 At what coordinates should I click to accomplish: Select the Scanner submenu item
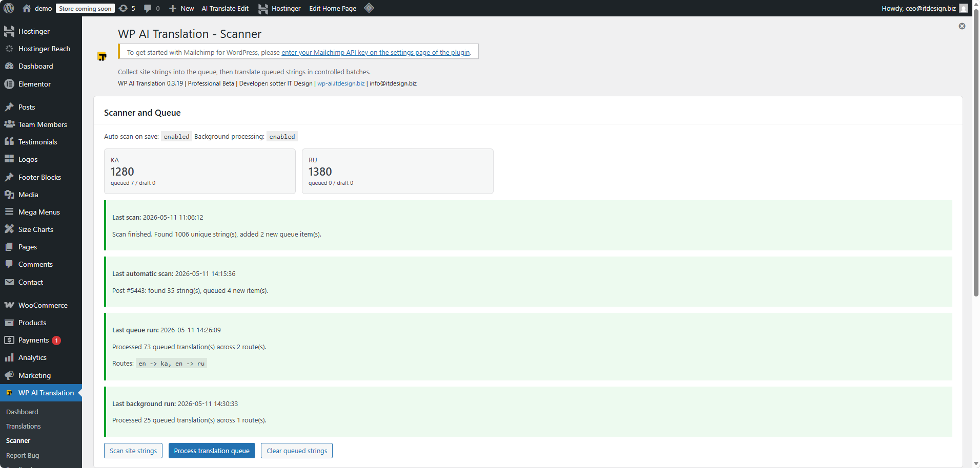pos(18,440)
